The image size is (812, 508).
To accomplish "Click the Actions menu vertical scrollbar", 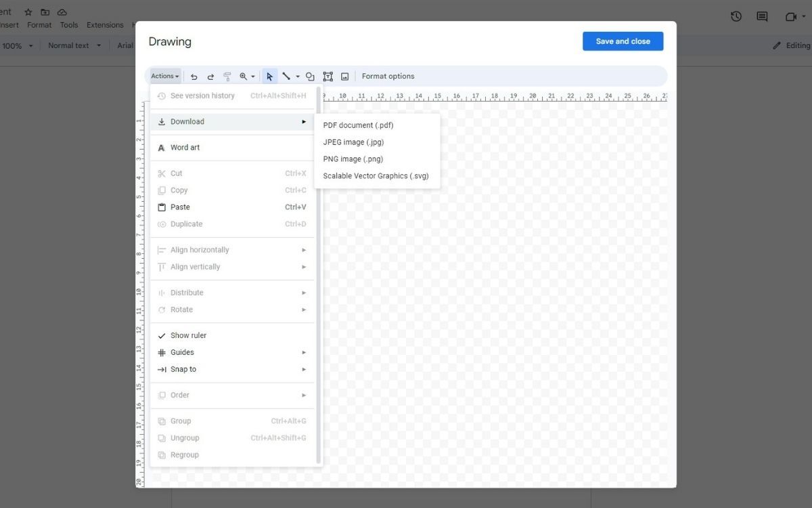I will click(x=319, y=274).
